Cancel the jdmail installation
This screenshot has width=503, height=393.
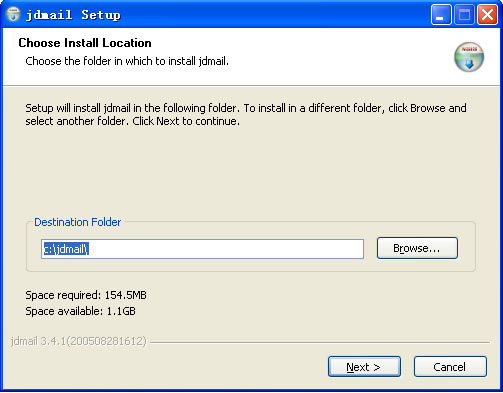[450, 367]
